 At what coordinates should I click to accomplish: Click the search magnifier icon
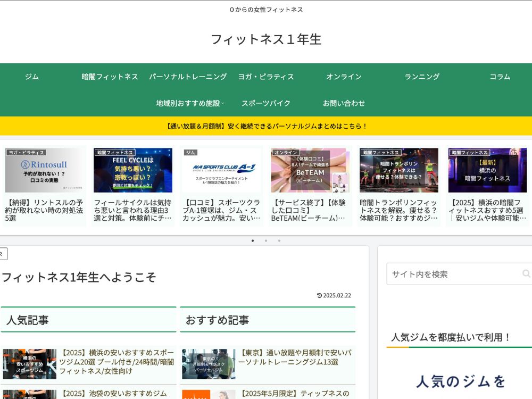[x=526, y=273]
